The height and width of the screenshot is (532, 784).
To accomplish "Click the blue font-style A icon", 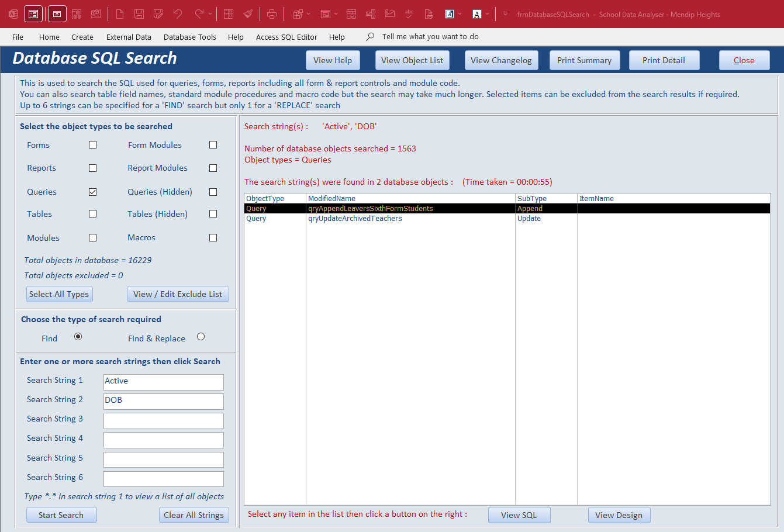I will (450, 14).
